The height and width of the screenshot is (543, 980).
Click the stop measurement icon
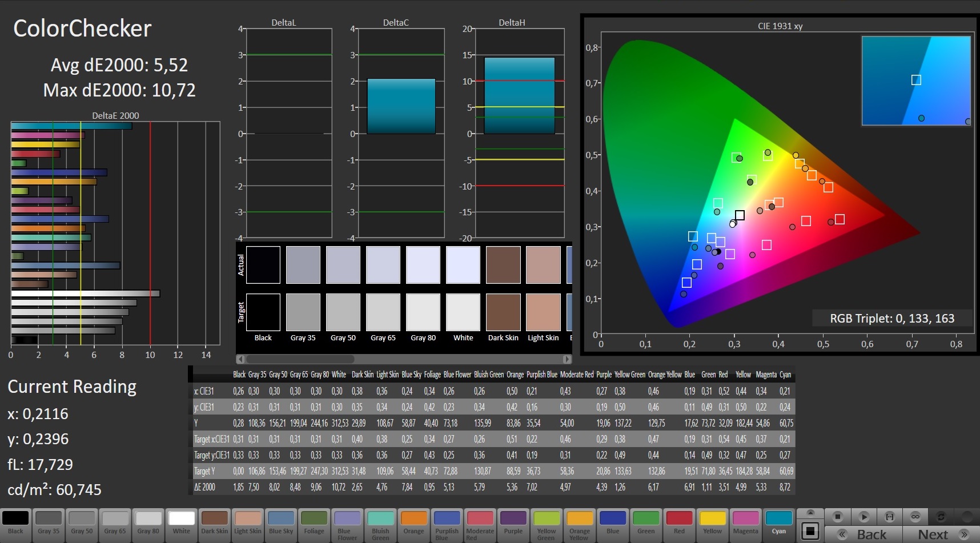pos(838,517)
